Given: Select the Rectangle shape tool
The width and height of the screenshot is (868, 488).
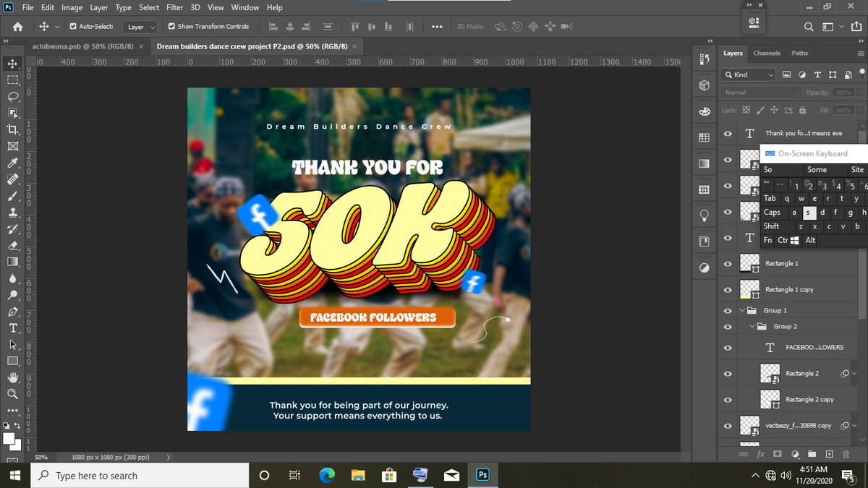Looking at the screenshot, I should (x=13, y=361).
